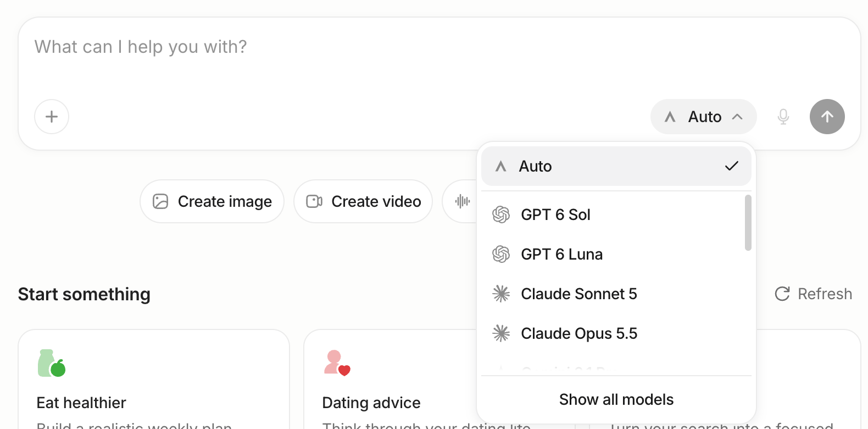Viewport: 868px width, 429px height.
Task: Click the GPT 6 Sol logo icon
Action: coord(501,215)
